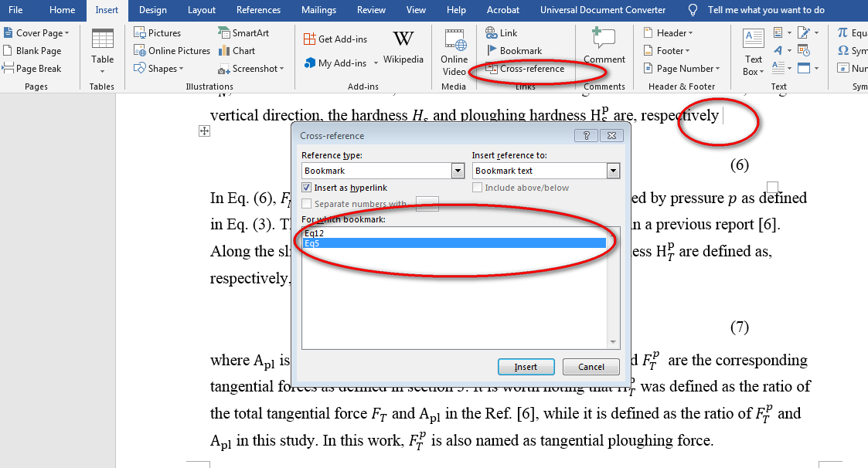Open the Header options
Screen dimensions: 868x468
(x=668, y=33)
